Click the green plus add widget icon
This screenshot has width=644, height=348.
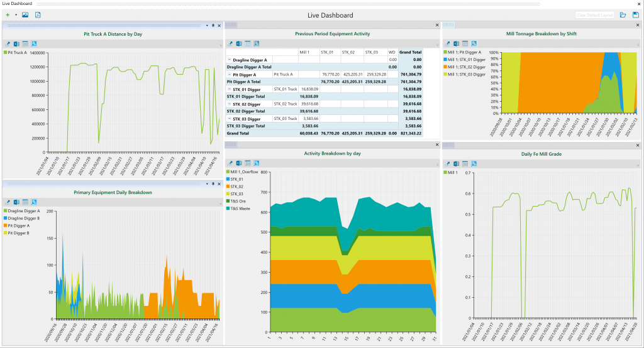(8, 14)
